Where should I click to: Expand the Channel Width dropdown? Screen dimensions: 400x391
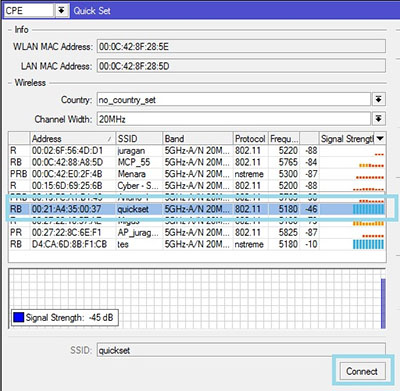(379, 119)
